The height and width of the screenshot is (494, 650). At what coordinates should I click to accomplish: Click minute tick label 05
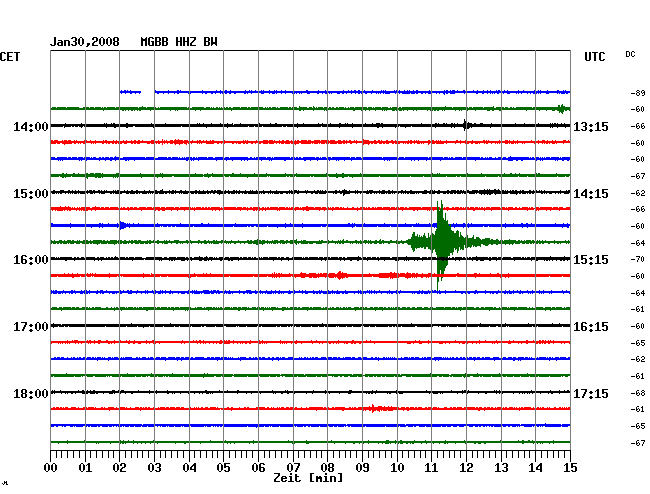[223, 468]
